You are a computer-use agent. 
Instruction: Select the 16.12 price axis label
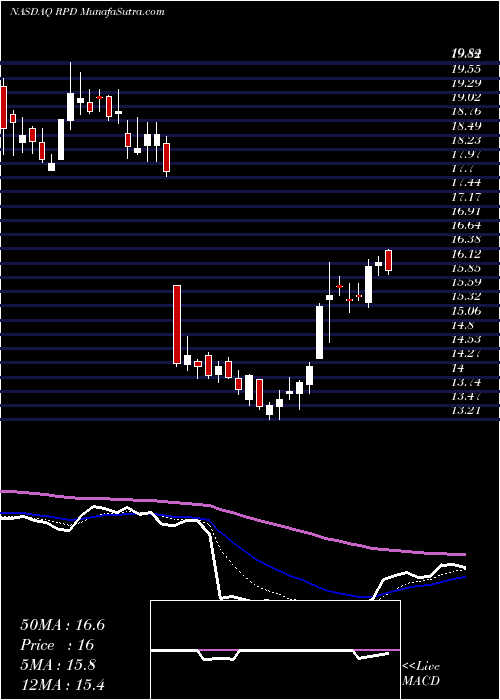466,254
